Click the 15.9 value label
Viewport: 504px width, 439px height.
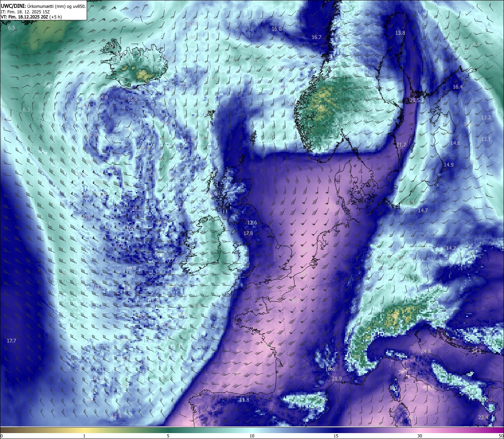tap(132, 99)
